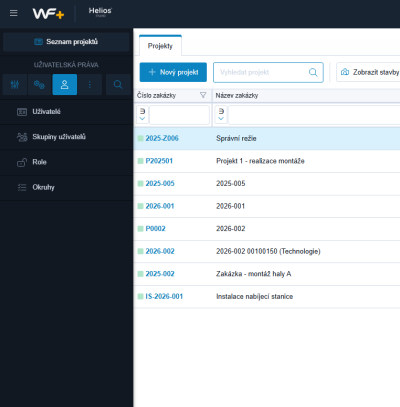Click the WF+ logo

48,13
